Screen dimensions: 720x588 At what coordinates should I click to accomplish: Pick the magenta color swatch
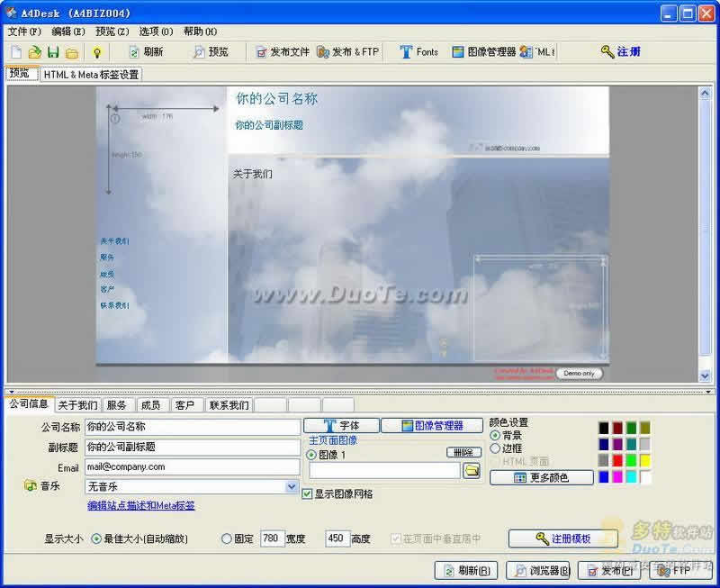click(617, 477)
